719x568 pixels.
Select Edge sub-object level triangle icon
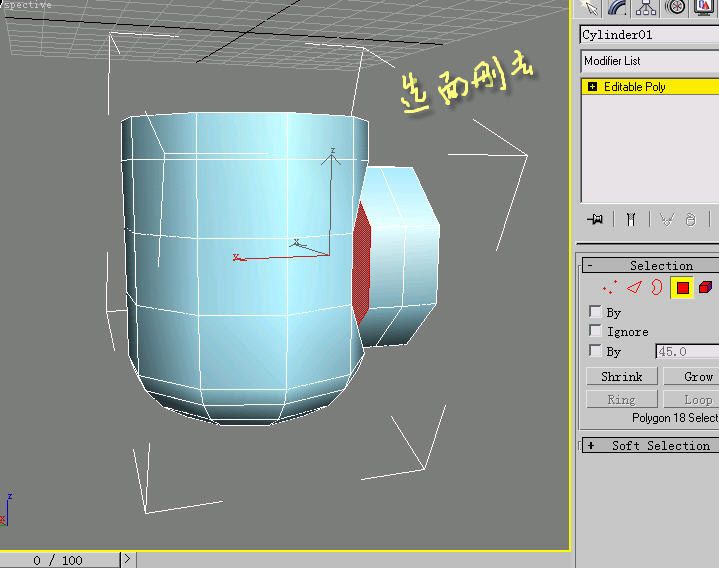[634, 288]
